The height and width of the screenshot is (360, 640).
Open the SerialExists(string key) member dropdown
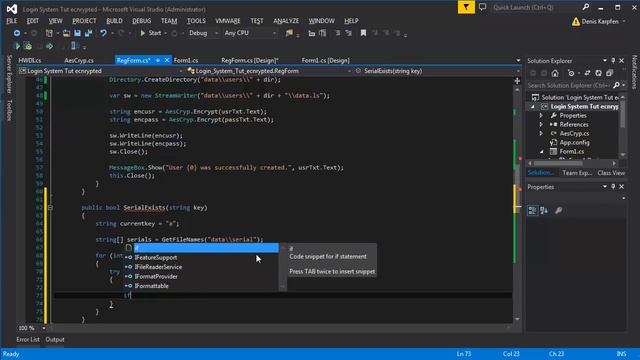point(437,71)
